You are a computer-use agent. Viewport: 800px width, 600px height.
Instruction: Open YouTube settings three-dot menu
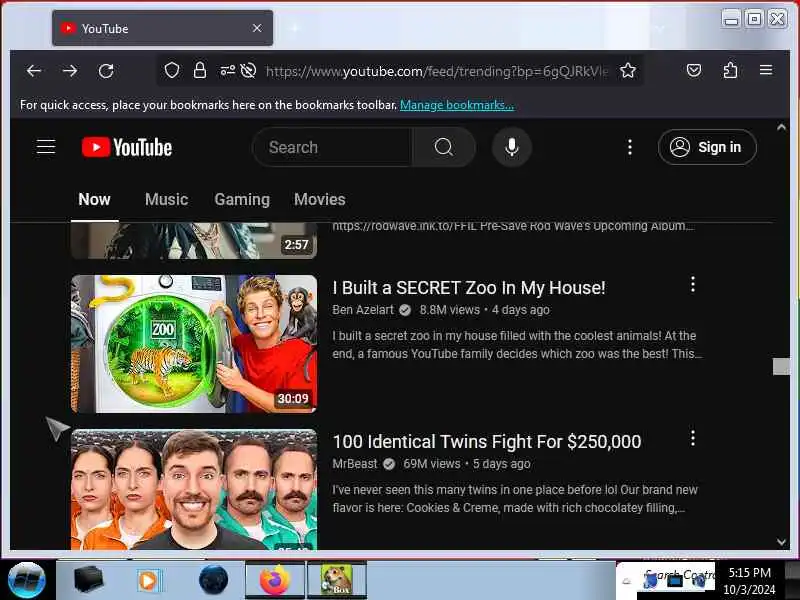[x=630, y=147]
